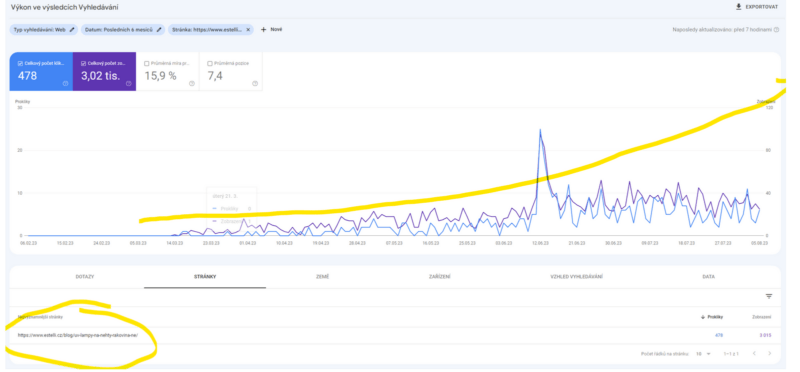Image resolution: width=800 pixels, height=372 pixels.
Task: Edit the Typ vyhledávání: Web filter pencil
Action: point(72,30)
